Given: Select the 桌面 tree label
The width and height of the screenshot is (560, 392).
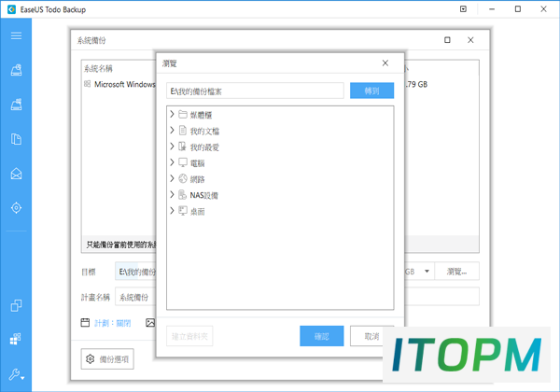Looking at the screenshot, I should (x=198, y=211).
